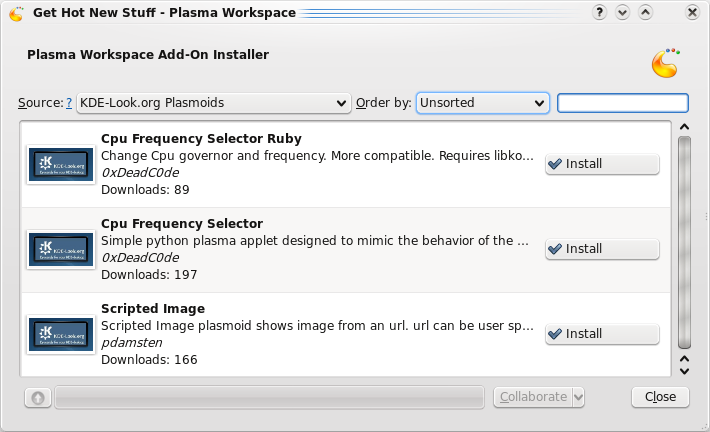Click the Get Hot New Stuff star logo

tap(665, 63)
